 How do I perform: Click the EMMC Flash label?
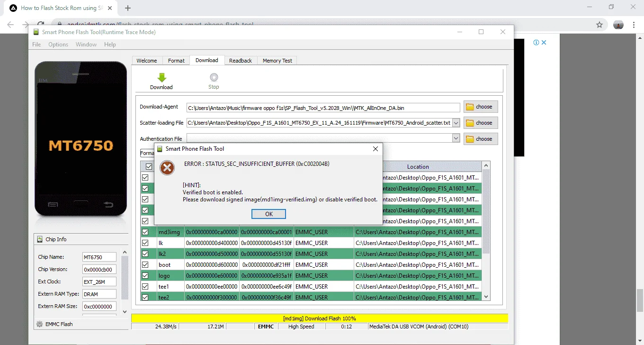point(59,324)
